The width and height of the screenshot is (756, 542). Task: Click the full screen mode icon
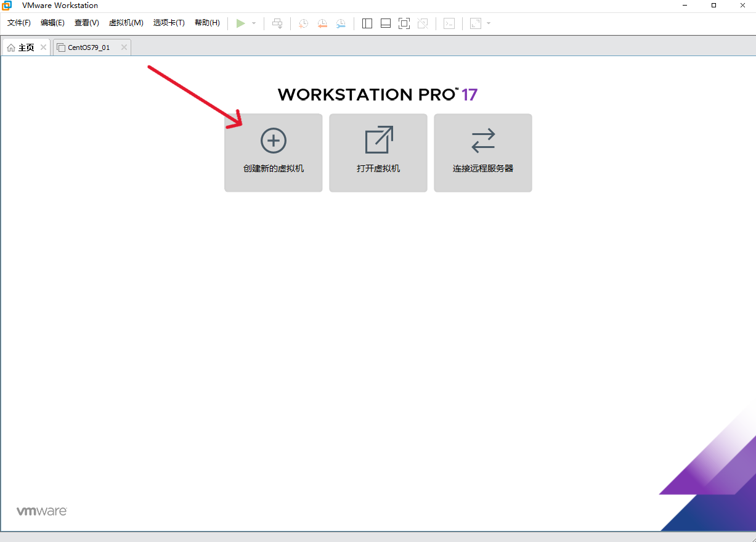tap(404, 23)
